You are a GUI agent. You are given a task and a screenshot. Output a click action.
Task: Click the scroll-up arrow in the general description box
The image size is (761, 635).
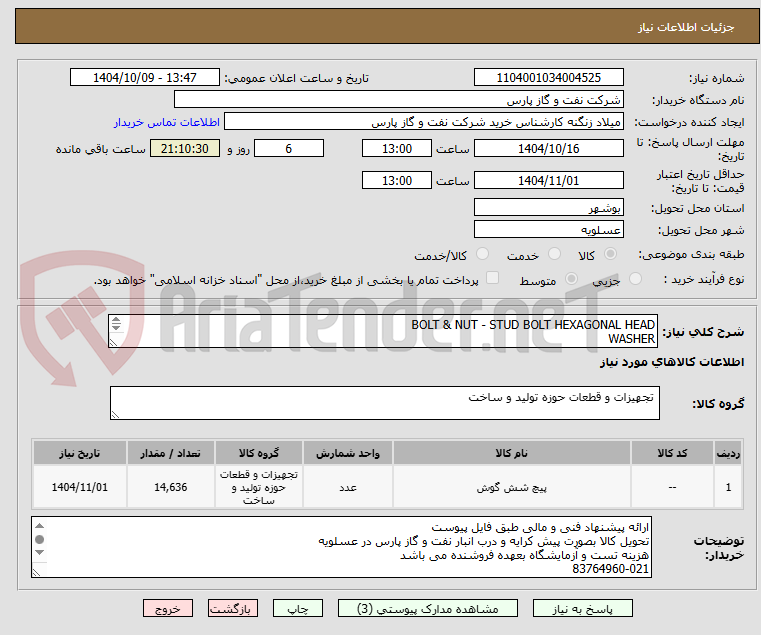click(x=116, y=320)
